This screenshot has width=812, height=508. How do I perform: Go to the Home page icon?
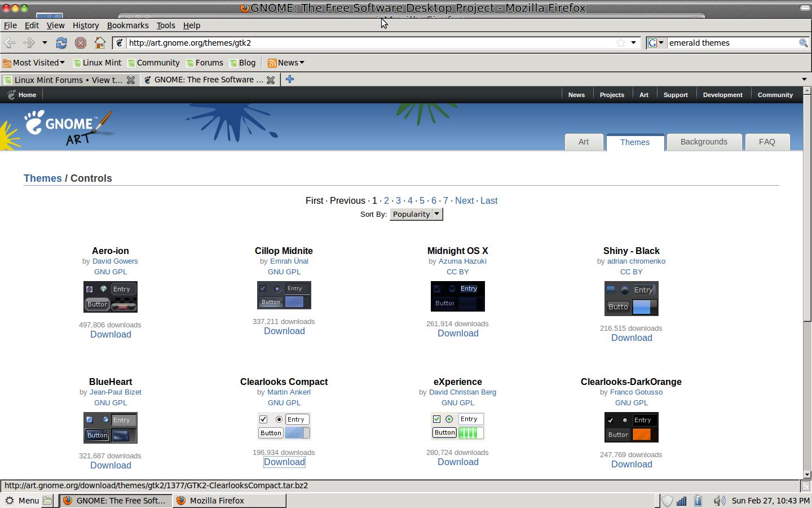pyautogui.click(x=100, y=43)
